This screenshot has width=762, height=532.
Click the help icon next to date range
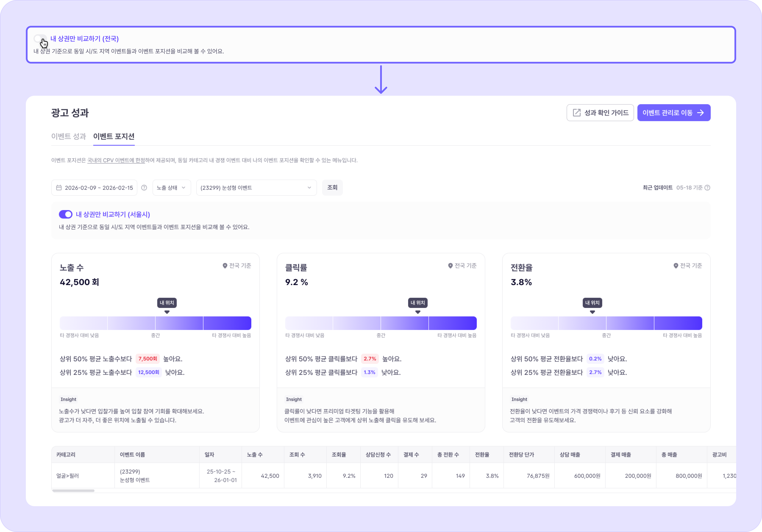144,188
